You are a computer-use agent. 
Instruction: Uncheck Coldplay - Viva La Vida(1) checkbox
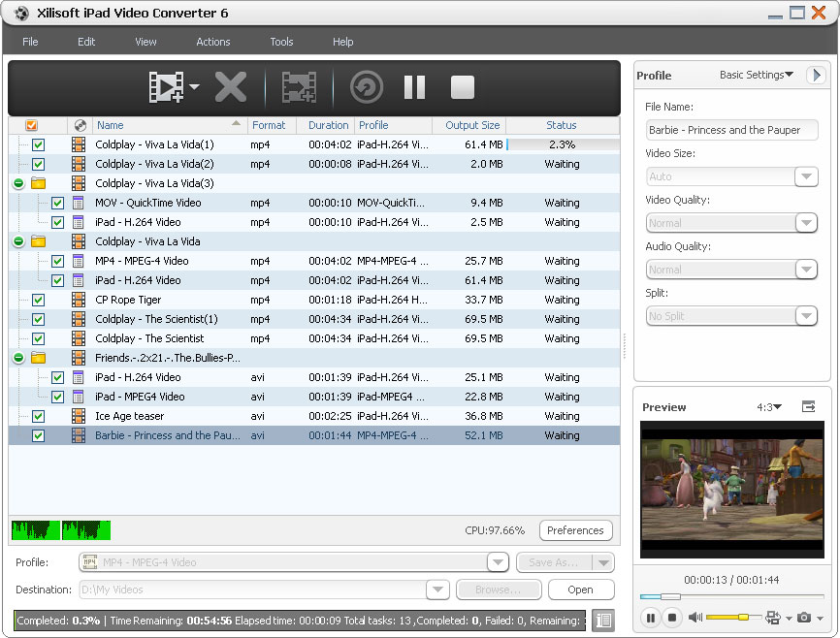pyautogui.click(x=38, y=144)
